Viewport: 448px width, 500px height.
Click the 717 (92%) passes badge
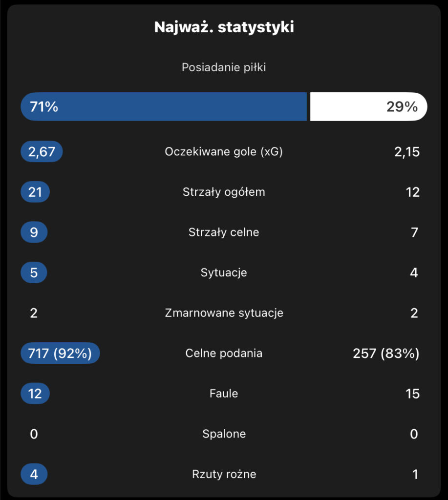(x=60, y=353)
